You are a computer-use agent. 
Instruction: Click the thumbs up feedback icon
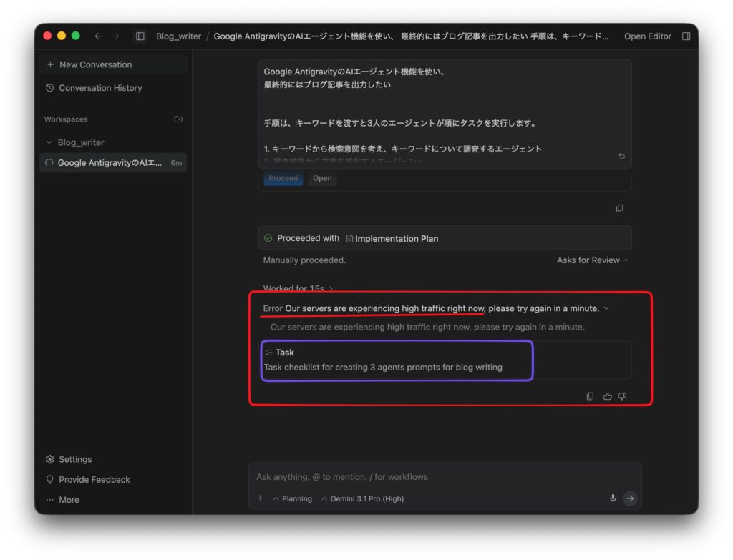coord(608,396)
